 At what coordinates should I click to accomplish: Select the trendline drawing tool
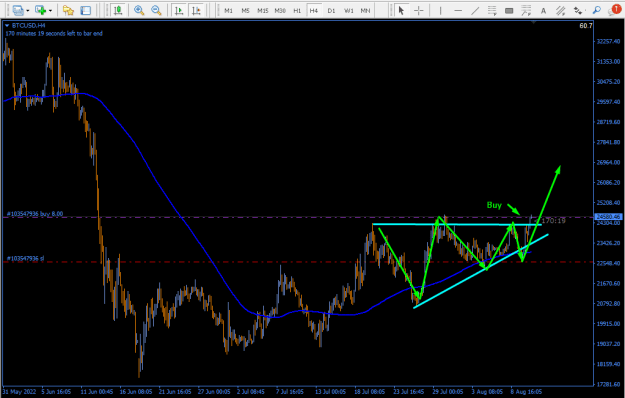(x=475, y=10)
